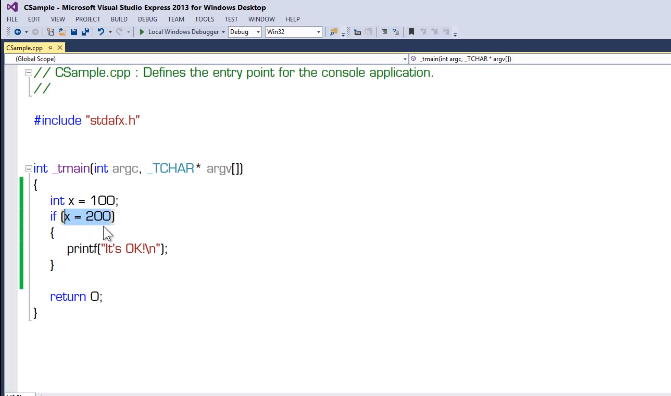Image resolution: width=671 pixels, height=396 pixels.
Task: Open the TOOLS menu
Action: click(x=205, y=19)
